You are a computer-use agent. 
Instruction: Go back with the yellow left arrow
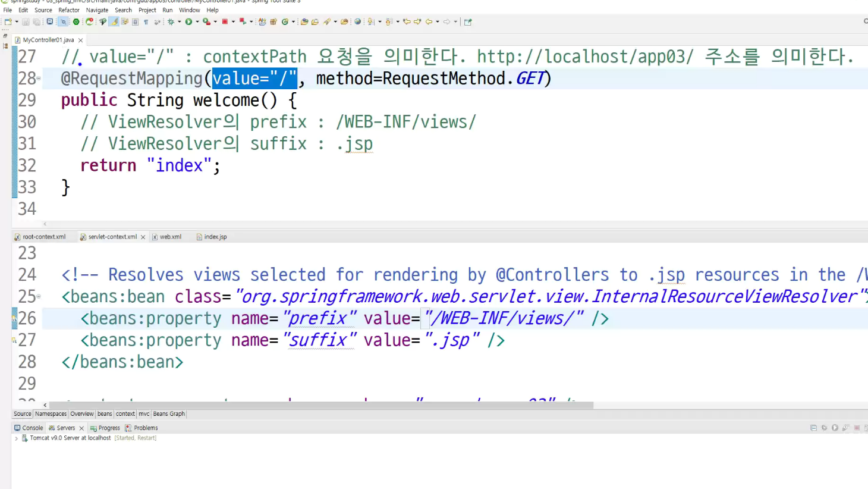tap(429, 22)
